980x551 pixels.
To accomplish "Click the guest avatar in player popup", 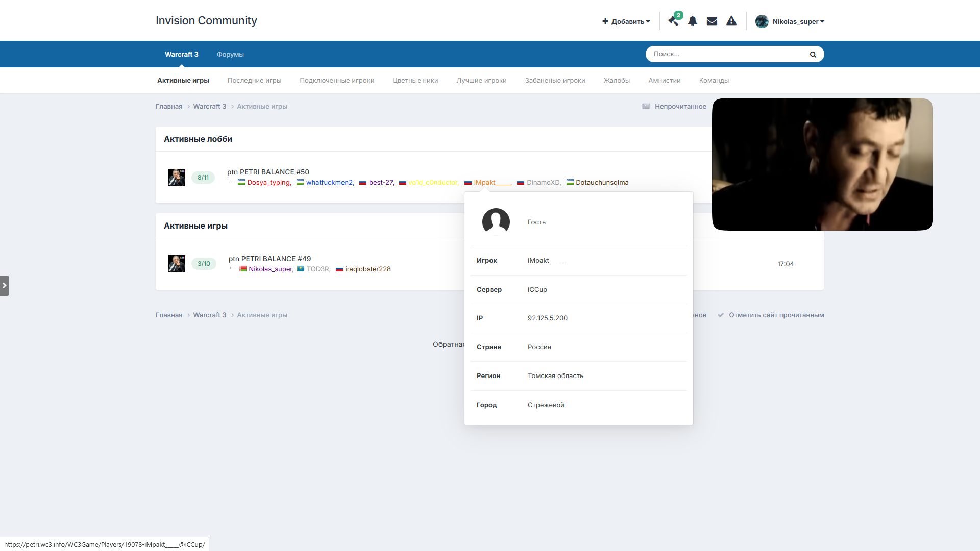I will (x=496, y=222).
